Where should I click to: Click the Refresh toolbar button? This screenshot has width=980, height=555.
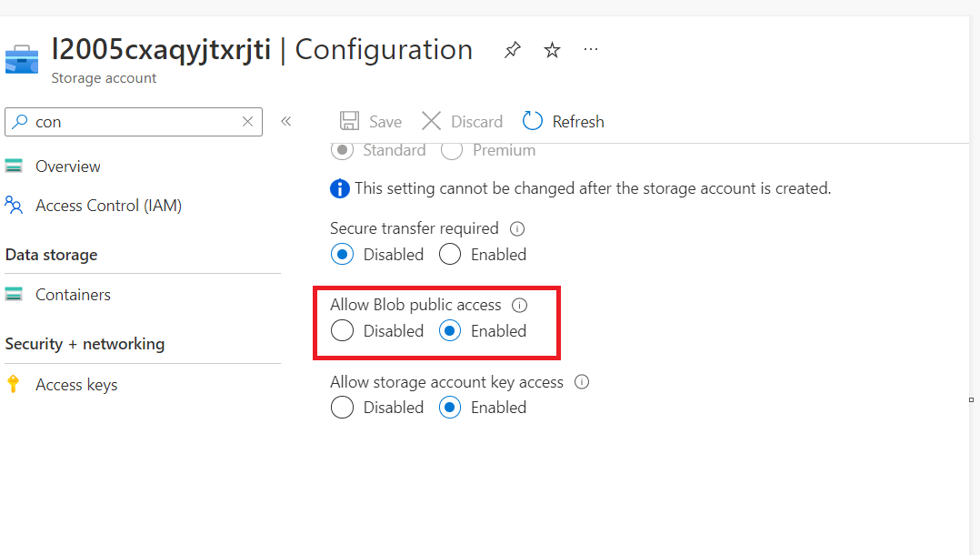point(564,122)
